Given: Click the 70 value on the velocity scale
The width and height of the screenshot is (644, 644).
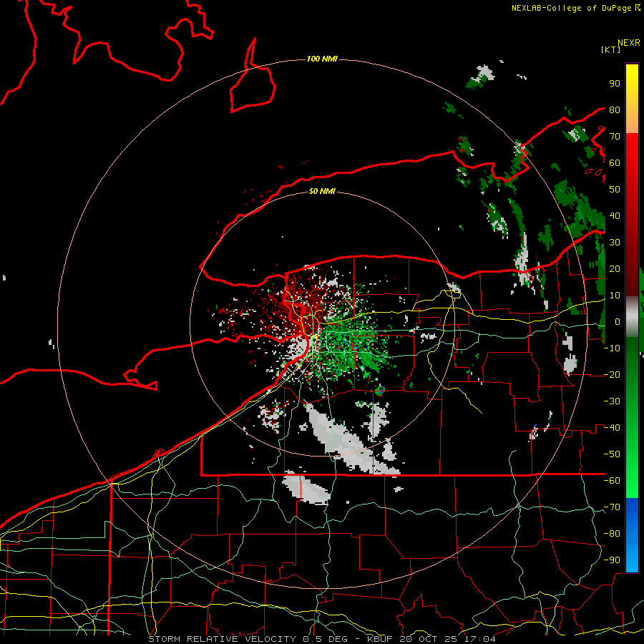Looking at the screenshot, I should point(615,137).
